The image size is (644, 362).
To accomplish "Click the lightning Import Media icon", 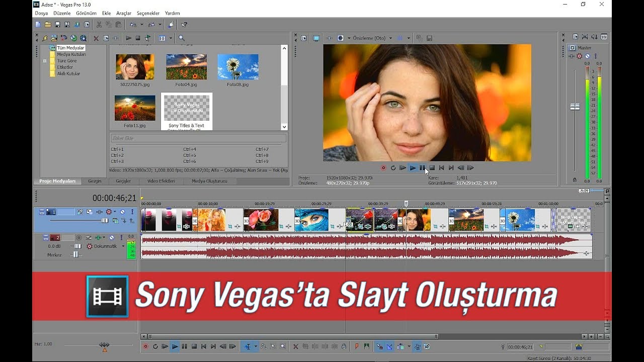I will tap(45, 38).
